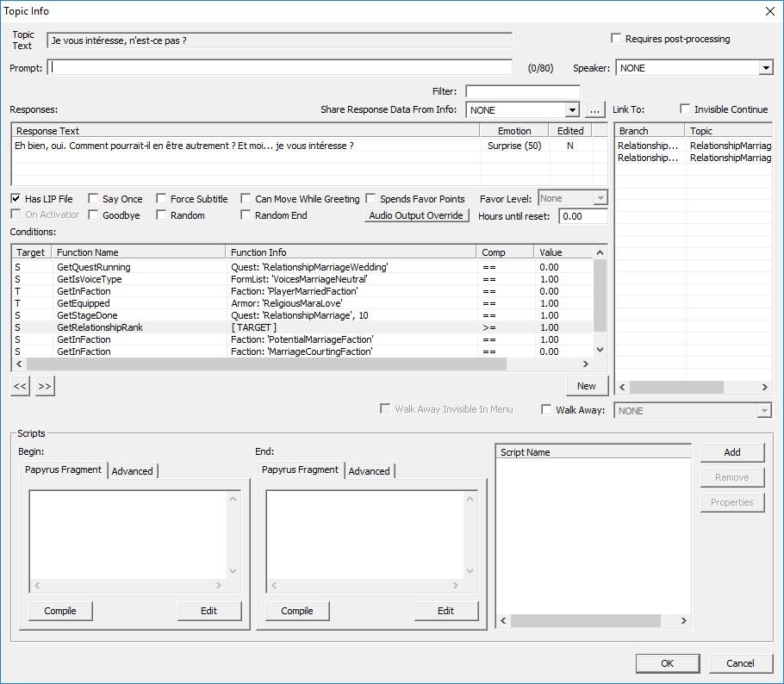Enable the Say Once checkbox
Viewport: 784px width, 684px height.
click(x=94, y=199)
